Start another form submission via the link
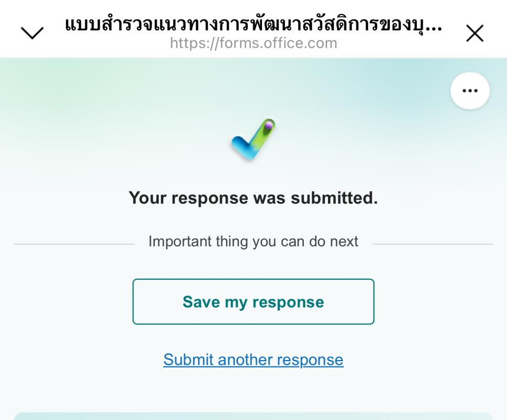507x420 pixels. coord(253,360)
